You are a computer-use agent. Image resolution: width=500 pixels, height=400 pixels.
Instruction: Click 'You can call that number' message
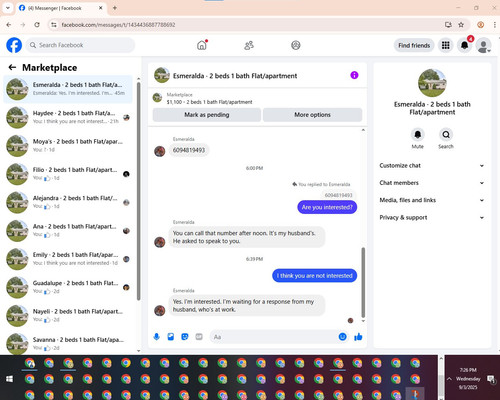pos(247,237)
